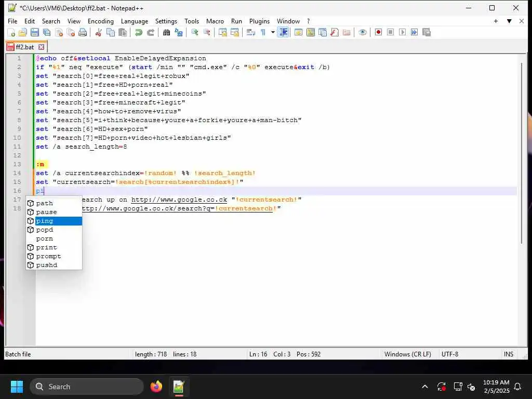
Task: Start macro recording with red dot
Action: (x=378, y=33)
